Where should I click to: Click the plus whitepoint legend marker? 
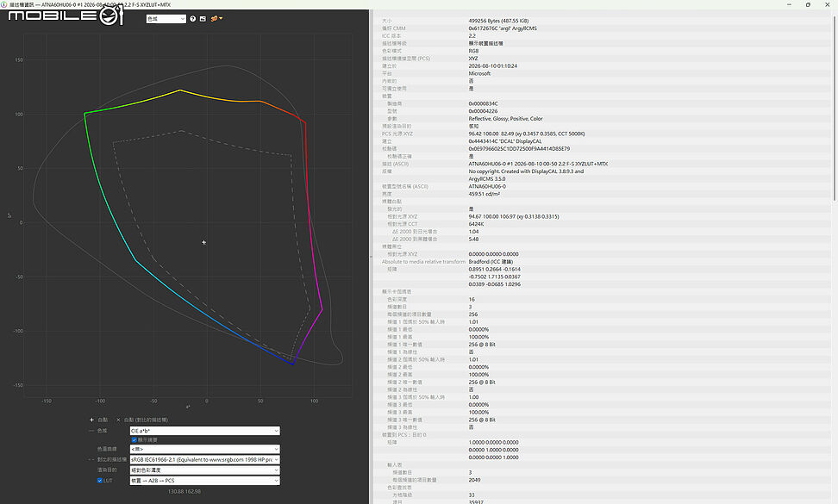91,420
